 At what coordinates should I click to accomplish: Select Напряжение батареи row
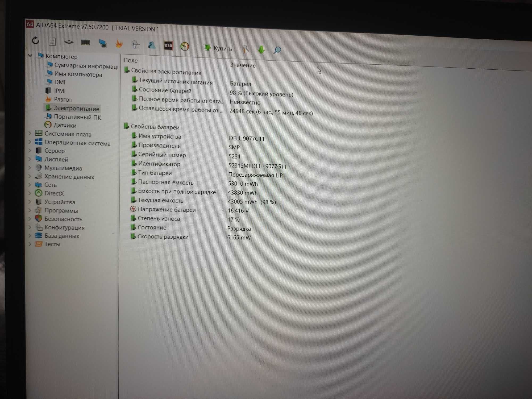(x=189, y=210)
